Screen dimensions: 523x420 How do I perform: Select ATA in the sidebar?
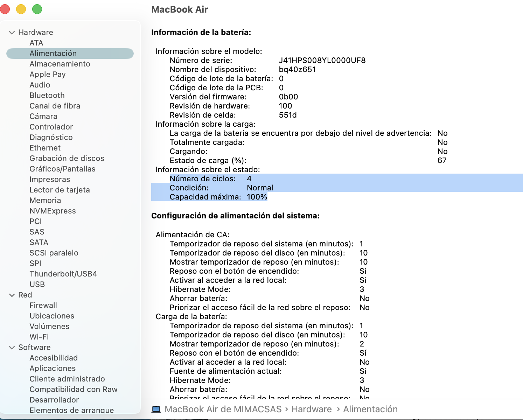point(36,43)
